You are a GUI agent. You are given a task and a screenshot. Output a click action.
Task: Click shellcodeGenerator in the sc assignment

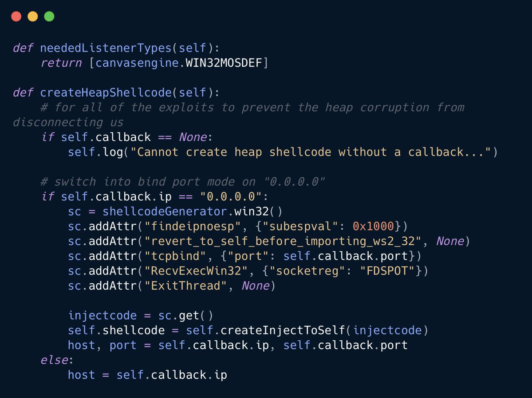click(x=165, y=211)
